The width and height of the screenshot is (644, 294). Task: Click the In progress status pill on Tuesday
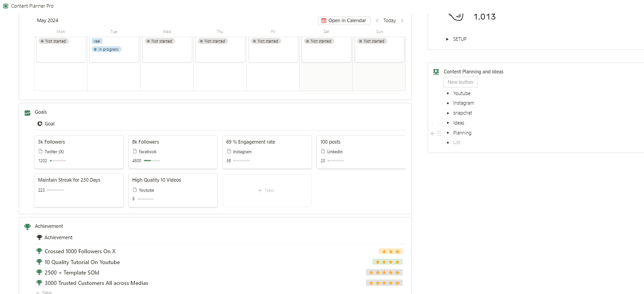pos(106,49)
